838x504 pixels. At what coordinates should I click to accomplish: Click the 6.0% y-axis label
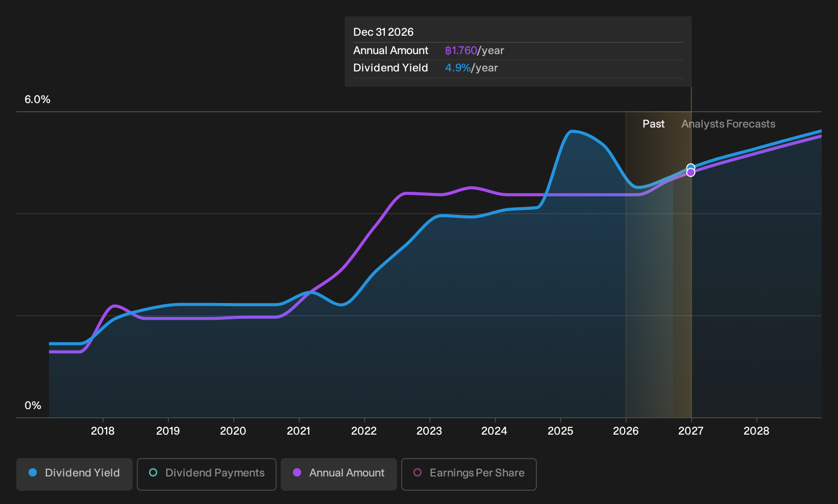pos(37,99)
